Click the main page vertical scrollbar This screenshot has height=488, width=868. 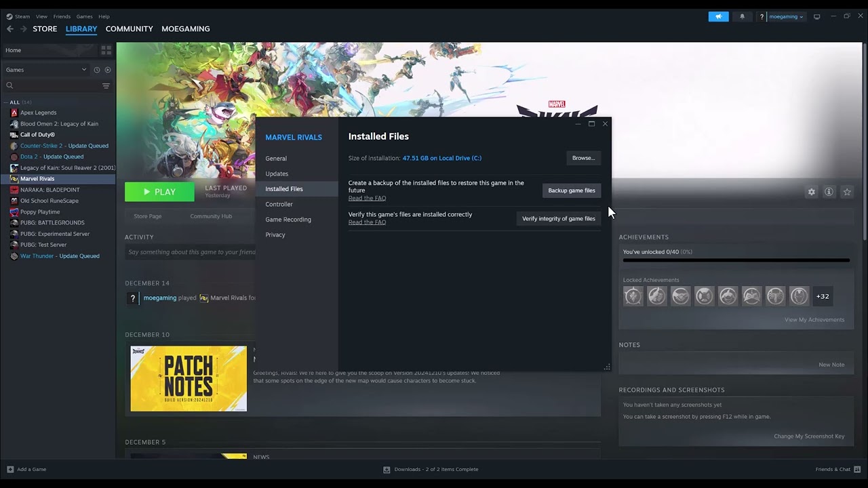click(x=865, y=141)
